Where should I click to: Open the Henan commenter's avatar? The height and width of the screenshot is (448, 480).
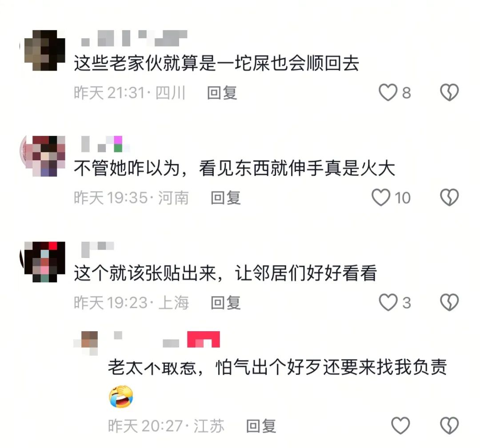45,156
